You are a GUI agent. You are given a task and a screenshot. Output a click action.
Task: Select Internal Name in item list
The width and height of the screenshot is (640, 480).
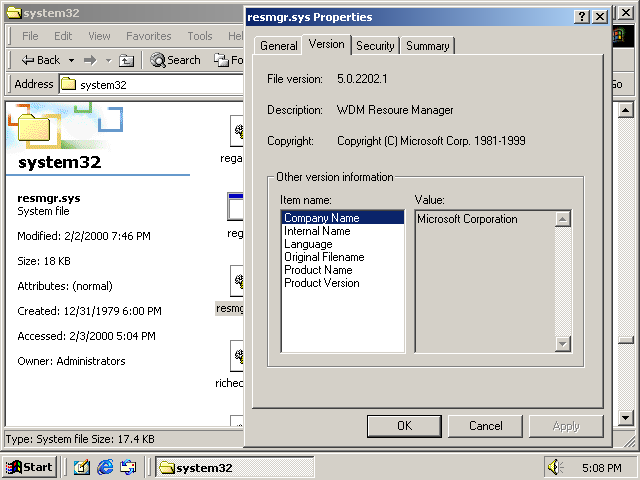click(x=343, y=231)
